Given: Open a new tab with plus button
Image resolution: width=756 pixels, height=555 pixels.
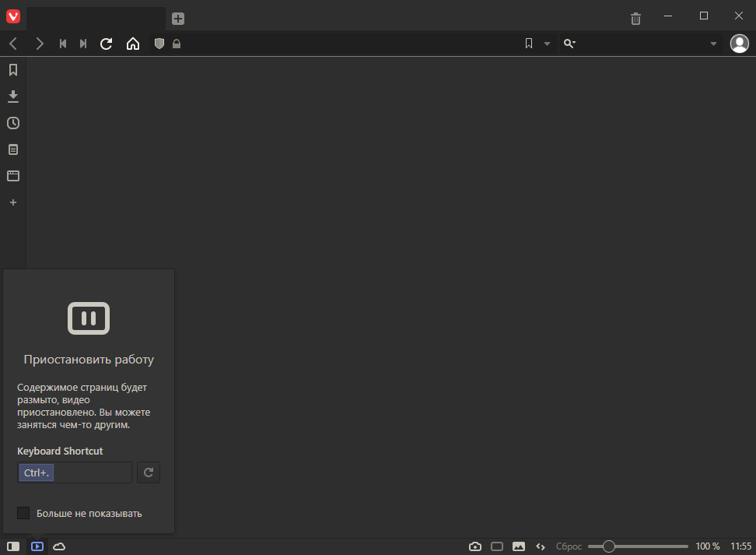Looking at the screenshot, I should pyautogui.click(x=178, y=19).
